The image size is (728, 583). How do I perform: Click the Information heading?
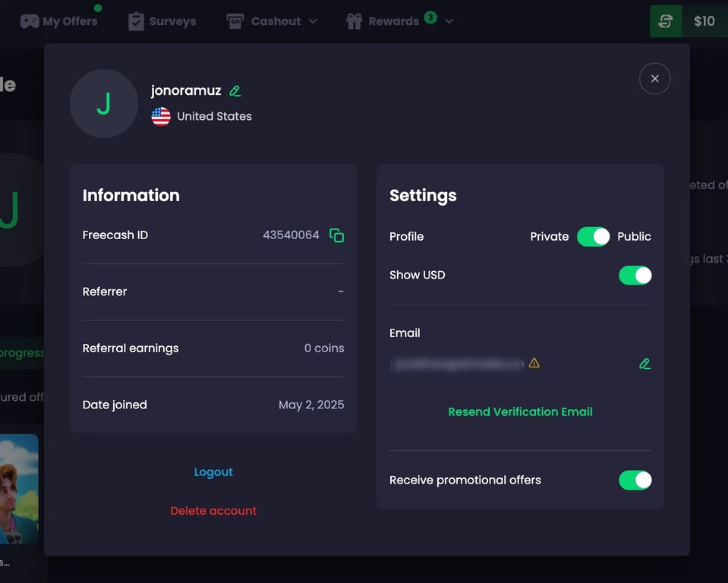[x=131, y=195]
